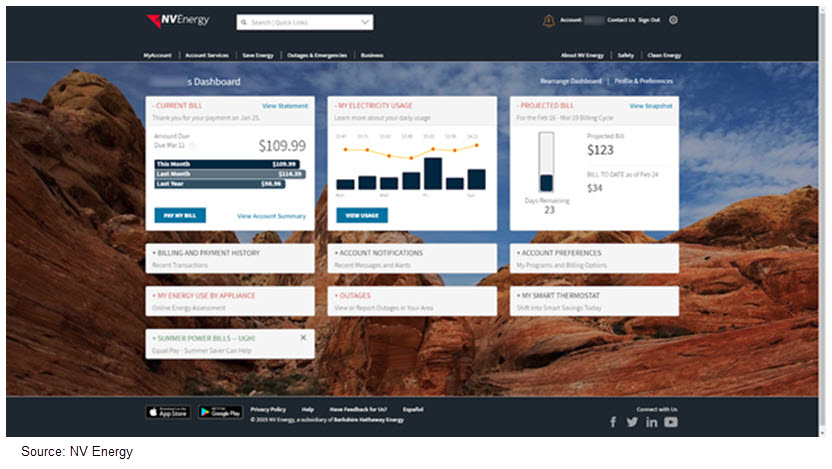
Task: Open View Account Summary link
Action: (271, 216)
